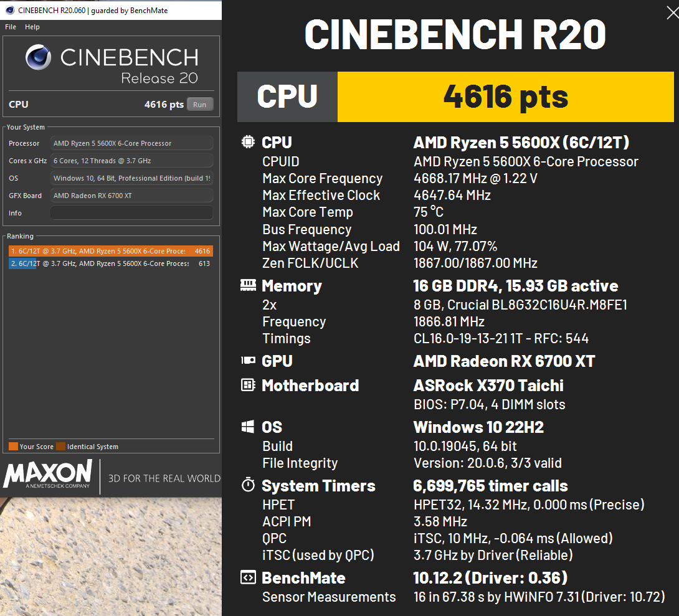Click the 3.7 GHz by Driver (Reliable) text
The width and height of the screenshot is (679, 616).
click(x=493, y=556)
